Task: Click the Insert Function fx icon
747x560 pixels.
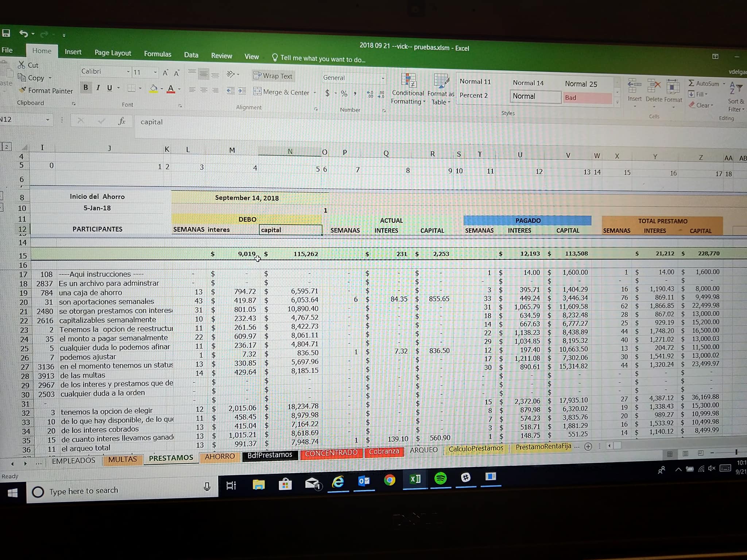Action: pyautogui.click(x=122, y=121)
